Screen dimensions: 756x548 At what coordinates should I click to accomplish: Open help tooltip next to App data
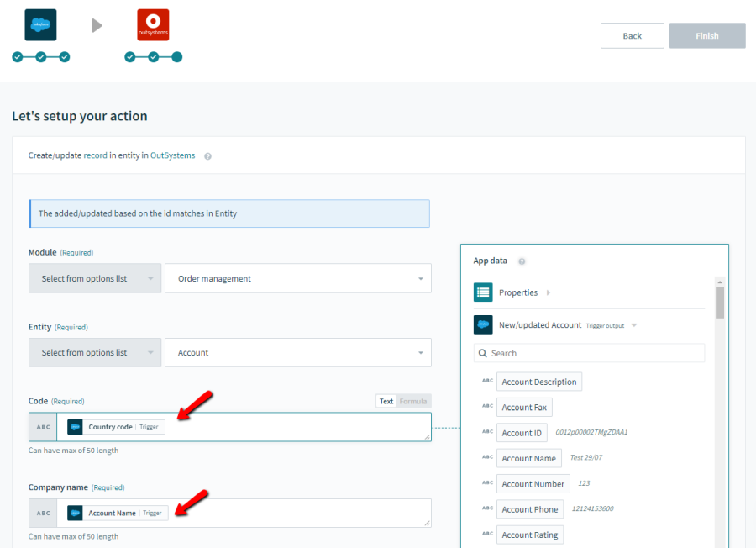[x=522, y=261]
